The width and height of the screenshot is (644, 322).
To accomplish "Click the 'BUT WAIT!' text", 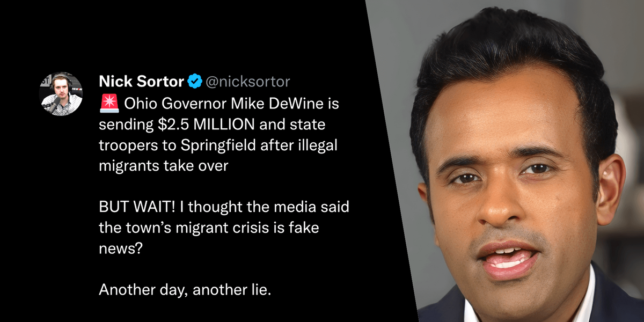I will [x=134, y=207].
